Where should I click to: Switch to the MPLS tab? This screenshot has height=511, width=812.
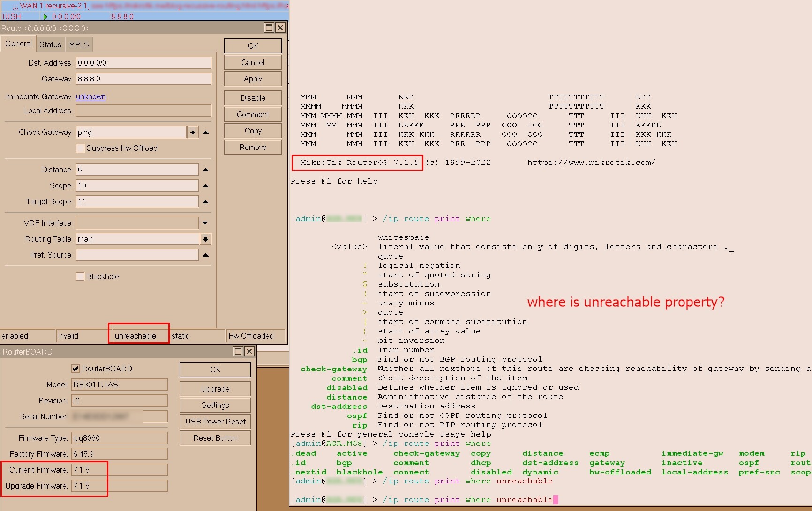pos(79,44)
